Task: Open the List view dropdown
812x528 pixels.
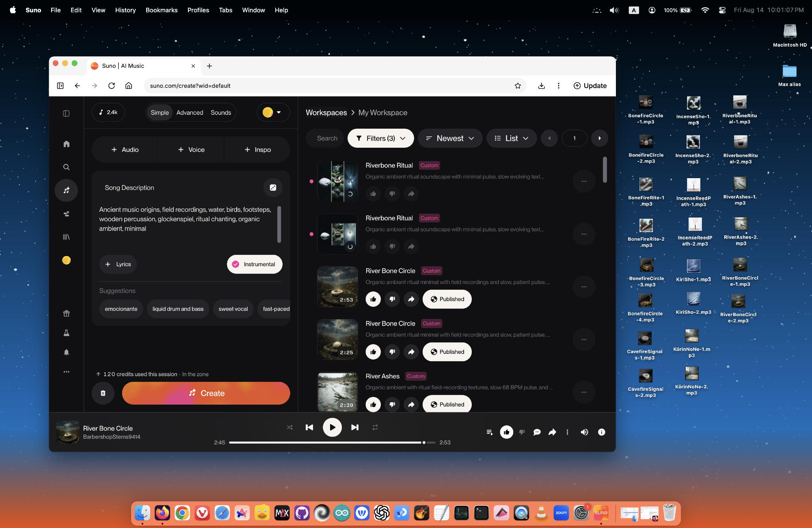Action: (x=512, y=138)
